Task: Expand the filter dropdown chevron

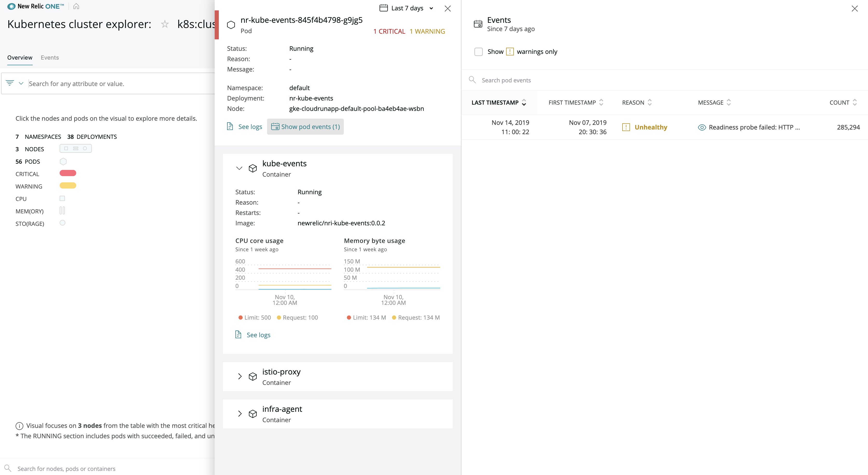Action: tap(21, 83)
